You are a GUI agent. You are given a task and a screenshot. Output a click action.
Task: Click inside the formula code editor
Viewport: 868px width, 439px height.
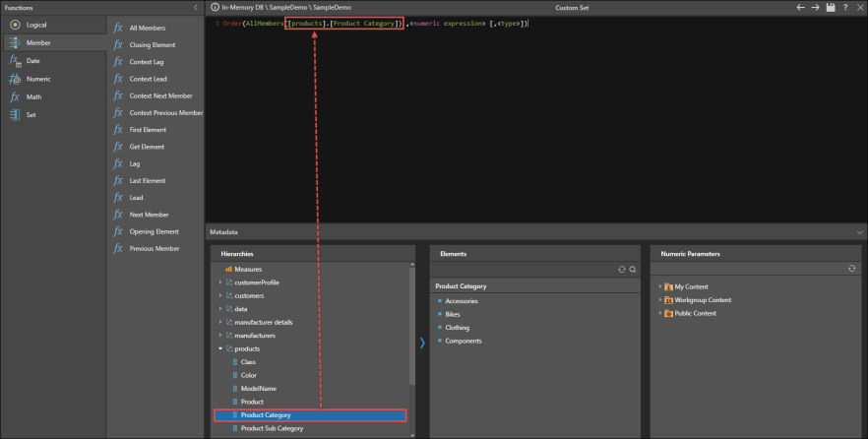(x=535, y=119)
